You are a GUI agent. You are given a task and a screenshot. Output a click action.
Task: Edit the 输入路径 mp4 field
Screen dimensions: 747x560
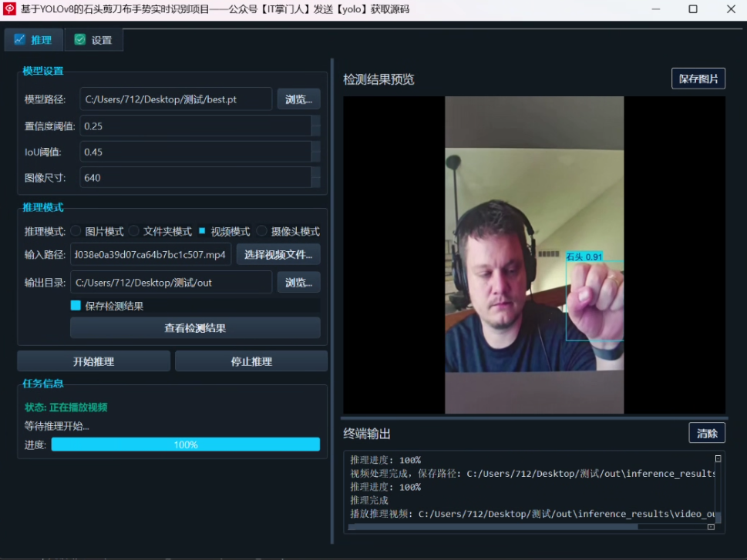point(150,254)
